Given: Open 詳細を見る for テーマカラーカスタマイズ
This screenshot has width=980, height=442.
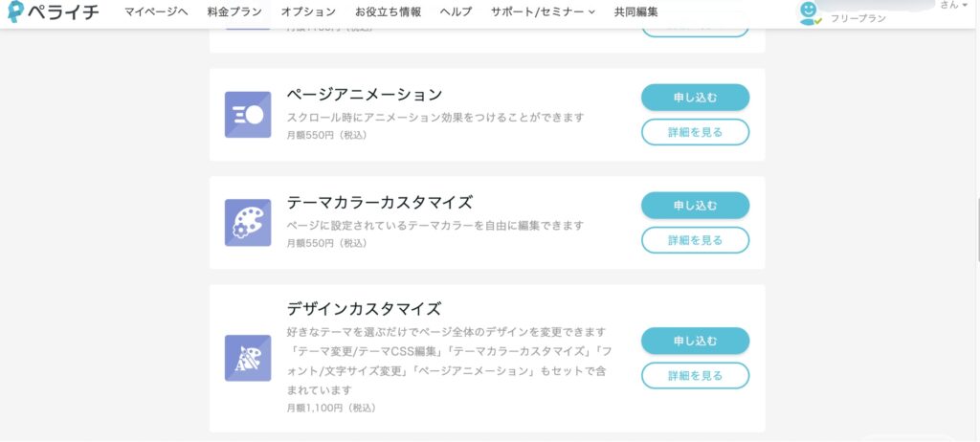Looking at the screenshot, I should pyautogui.click(x=695, y=240).
